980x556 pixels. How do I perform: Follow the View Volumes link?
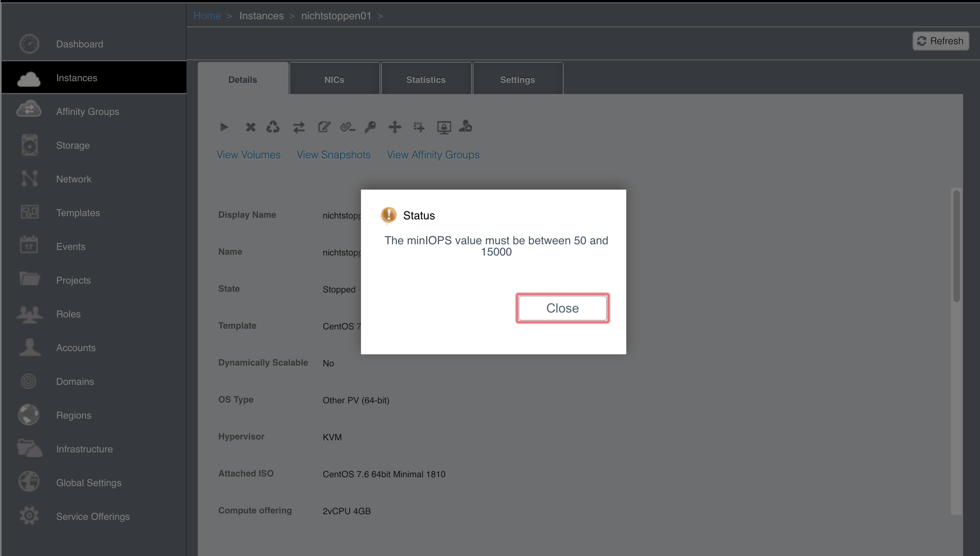tap(248, 155)
